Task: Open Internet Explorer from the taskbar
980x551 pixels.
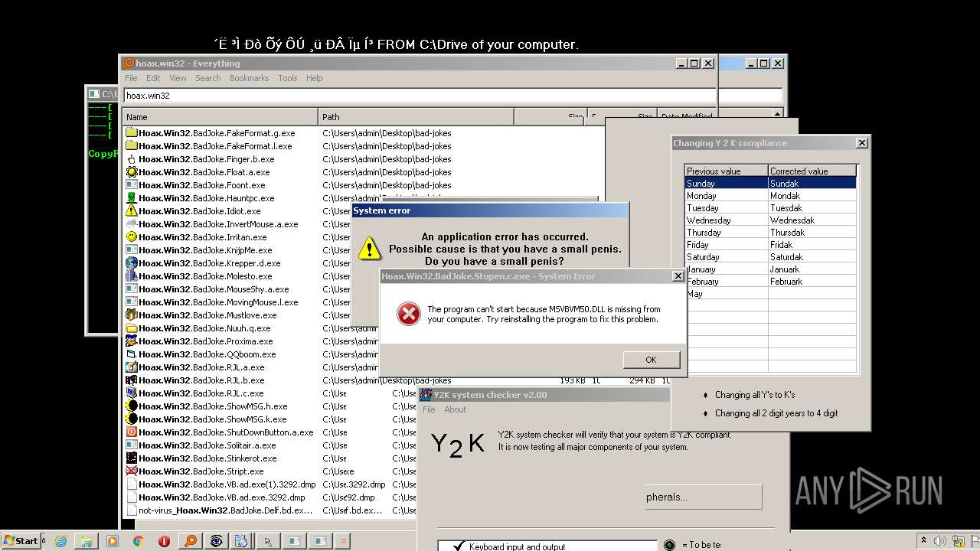Action: [x=60, y=541]
